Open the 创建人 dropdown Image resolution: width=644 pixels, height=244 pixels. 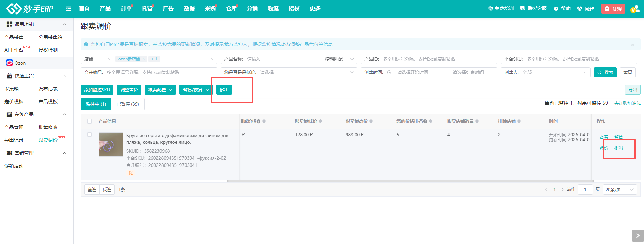click(x=545, y=72)
